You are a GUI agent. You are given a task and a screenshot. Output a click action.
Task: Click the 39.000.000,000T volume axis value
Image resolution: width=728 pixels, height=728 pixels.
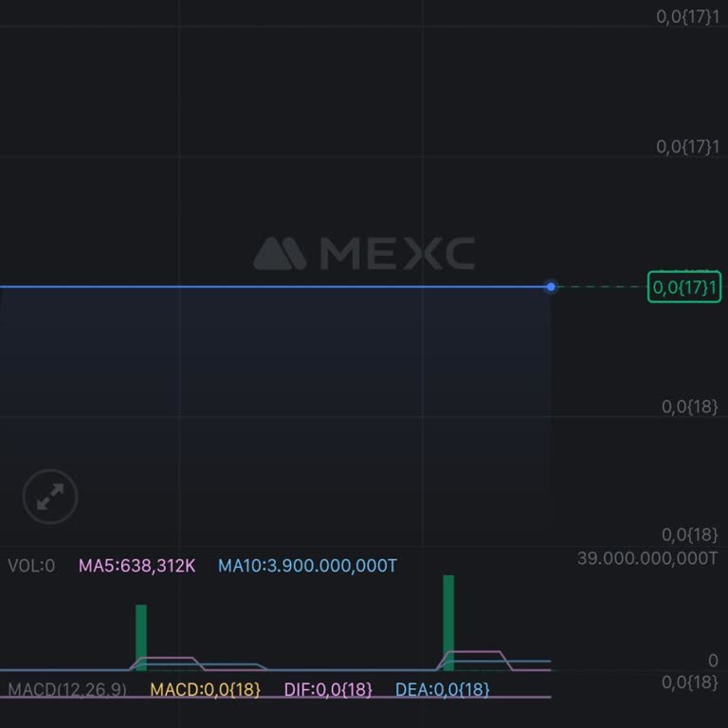coord(647,558)
